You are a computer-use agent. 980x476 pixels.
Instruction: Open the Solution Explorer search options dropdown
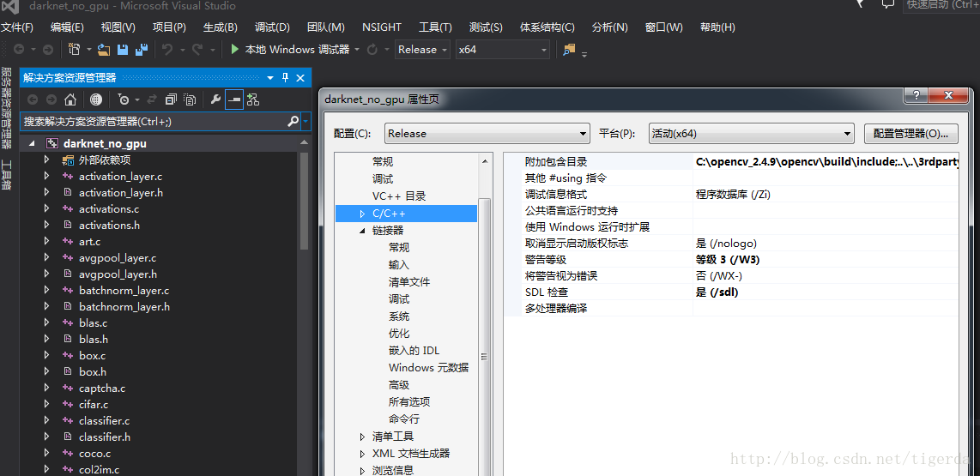305,121
